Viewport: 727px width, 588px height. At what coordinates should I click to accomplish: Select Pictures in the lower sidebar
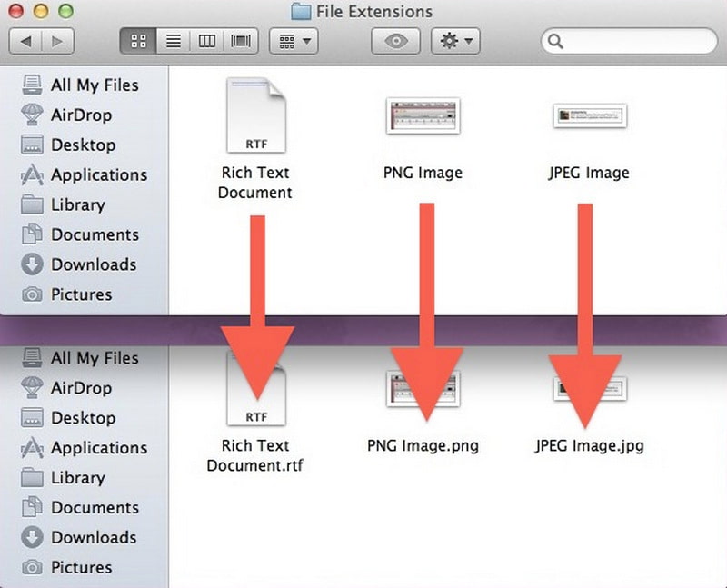coord(66,567)
